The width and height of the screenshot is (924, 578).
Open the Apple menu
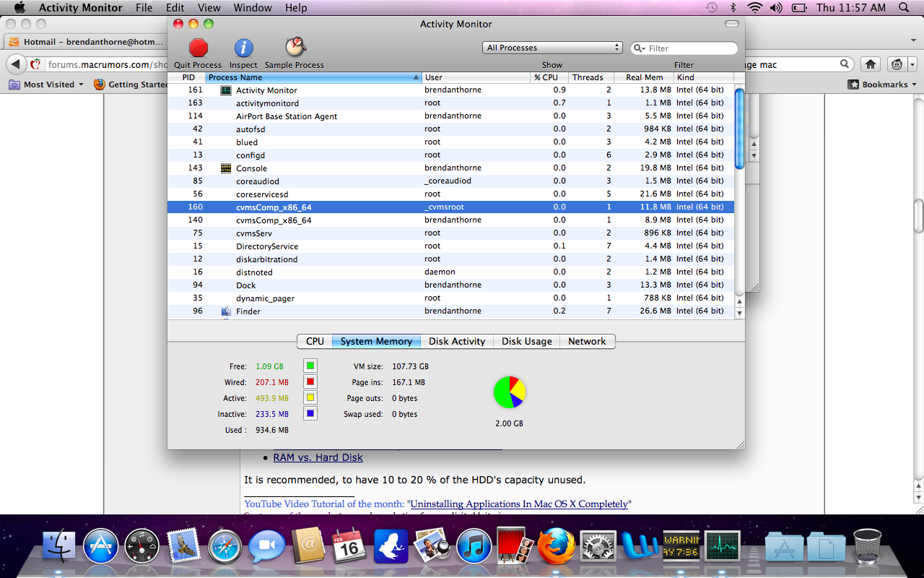[19, 8]
